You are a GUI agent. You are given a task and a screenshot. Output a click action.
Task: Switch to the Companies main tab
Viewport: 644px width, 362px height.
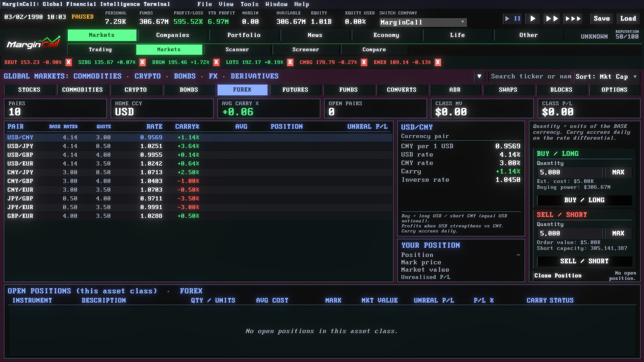(x=173, y=35)
